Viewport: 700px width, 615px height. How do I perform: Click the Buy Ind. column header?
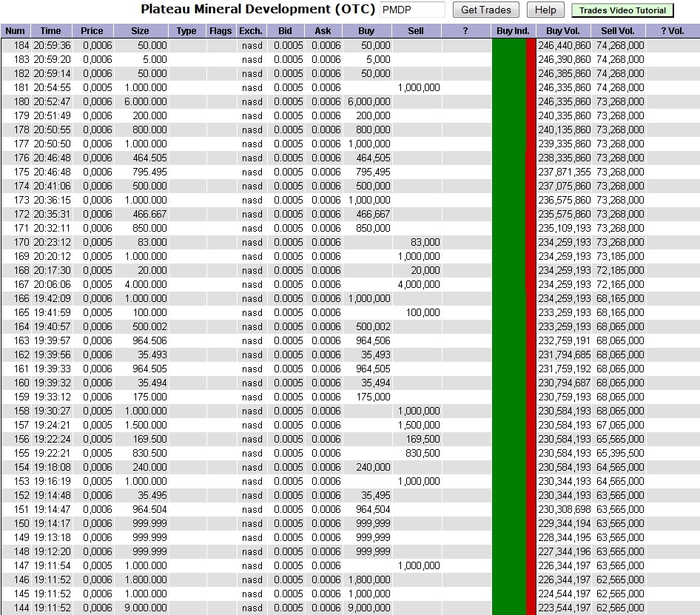click(x=513, y=31)
